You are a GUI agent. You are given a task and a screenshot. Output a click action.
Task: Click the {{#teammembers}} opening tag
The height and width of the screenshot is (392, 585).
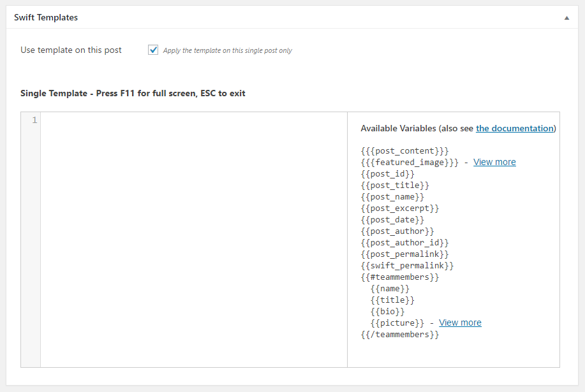click(399, 277)
